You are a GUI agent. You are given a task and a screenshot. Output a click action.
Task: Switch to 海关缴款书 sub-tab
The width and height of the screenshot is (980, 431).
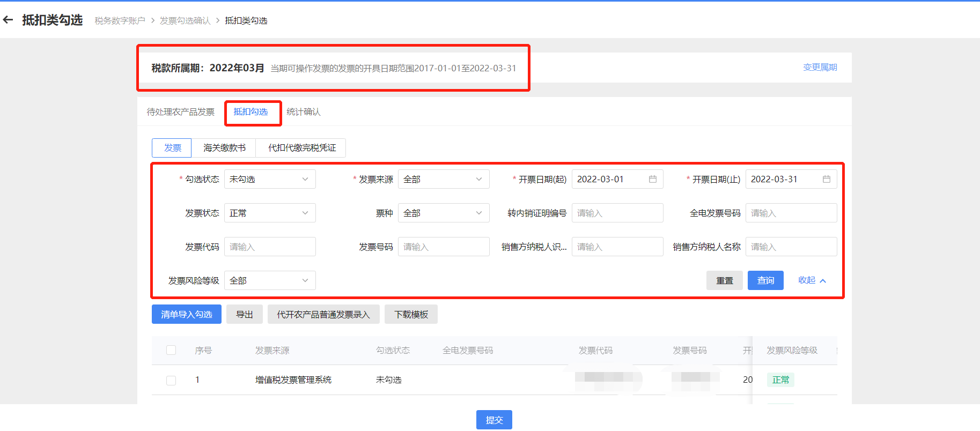tap(224, 147)
